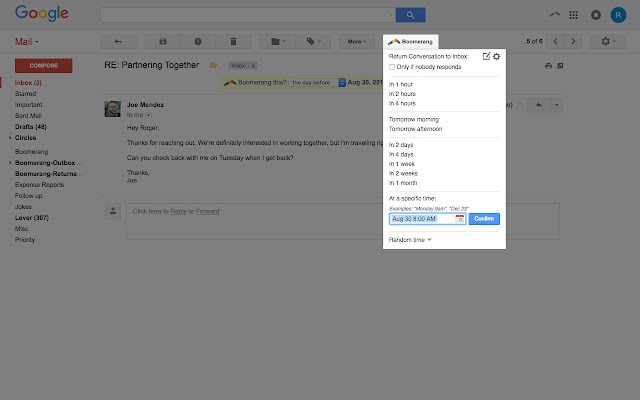The image size is (640, 400).
Task: Open Inbox (3) folder
Action: [28, 83]
